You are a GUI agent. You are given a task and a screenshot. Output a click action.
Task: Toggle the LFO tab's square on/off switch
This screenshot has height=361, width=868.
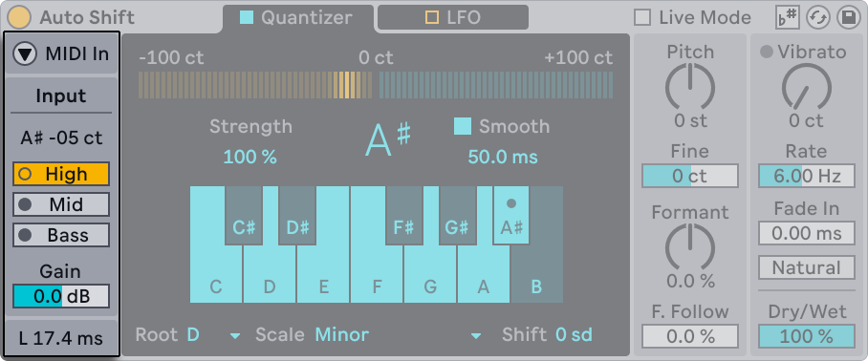(x=432, y=18)
